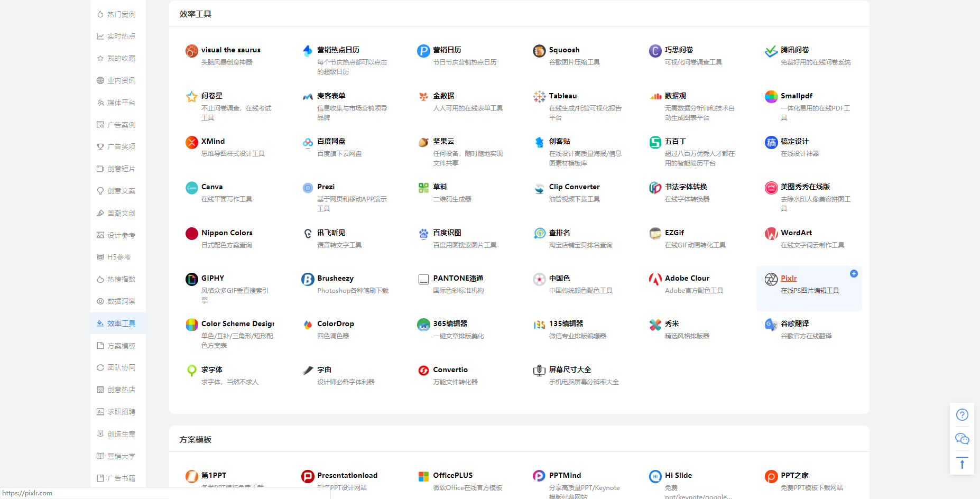Viewport: 980px width, 499px height.
Task: Open the 五百丁 link
Action: [x=676, y=141]
